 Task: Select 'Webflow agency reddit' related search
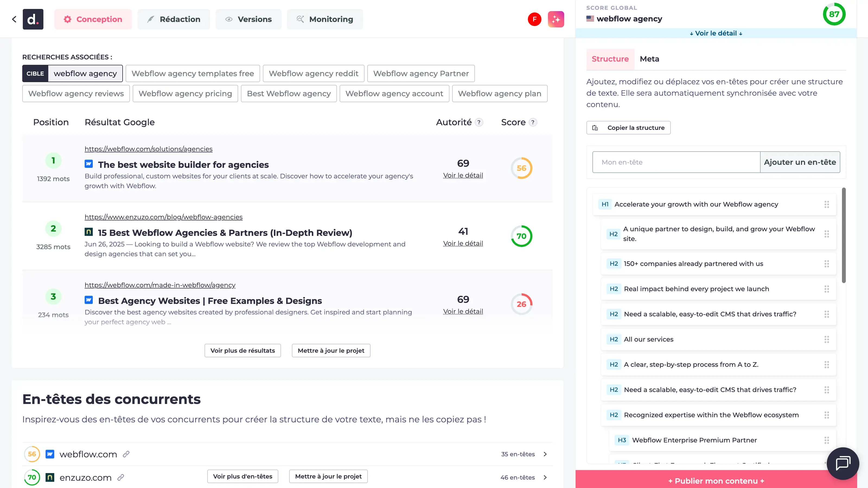314,73
